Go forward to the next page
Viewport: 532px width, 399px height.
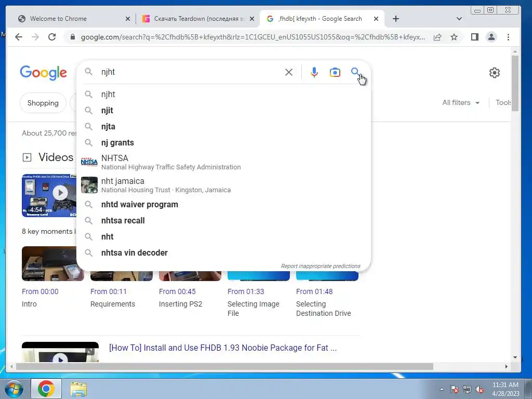click(35, 37)
